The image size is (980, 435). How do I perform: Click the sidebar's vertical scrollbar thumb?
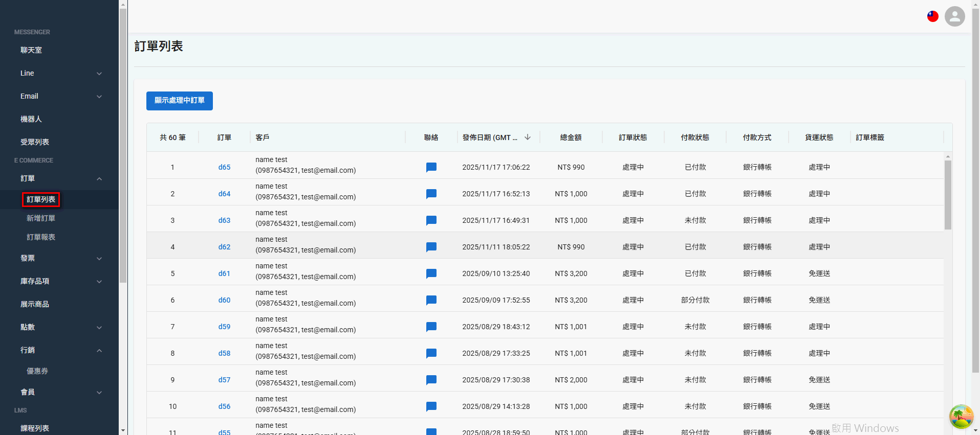(123, 145)
